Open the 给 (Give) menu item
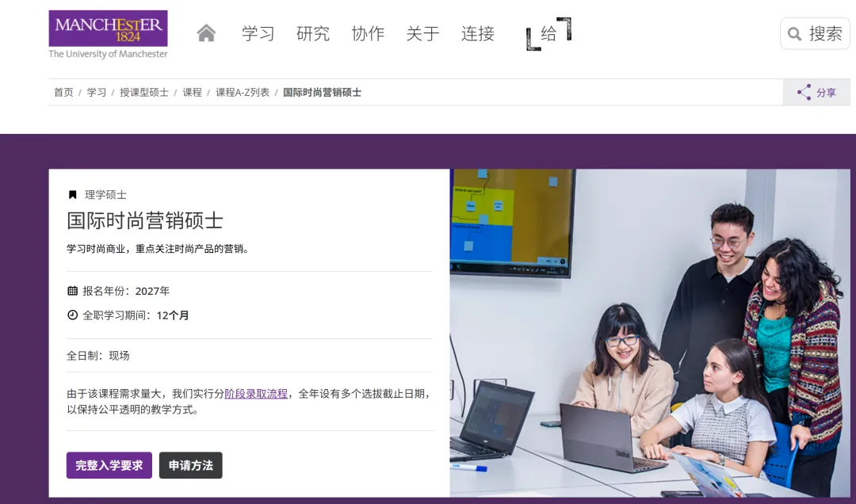This screenshot has height=504, width=856. tap(548, 34)
